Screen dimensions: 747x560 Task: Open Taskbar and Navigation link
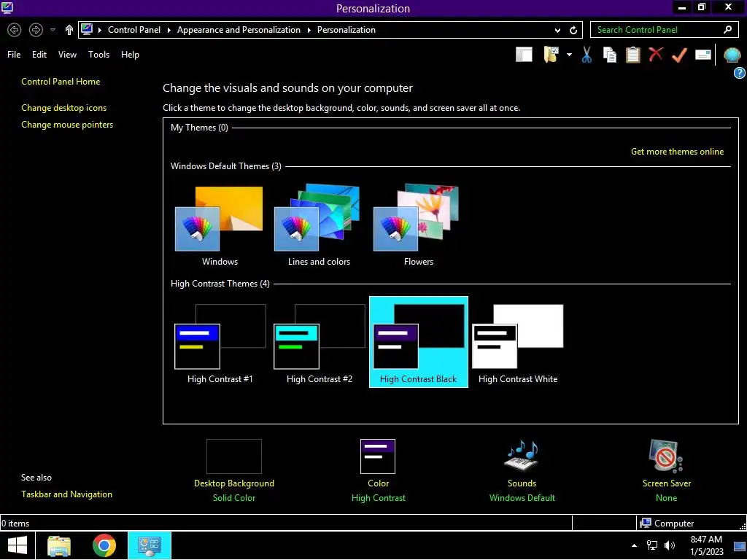pyautogui.click(x=66, y=494)
